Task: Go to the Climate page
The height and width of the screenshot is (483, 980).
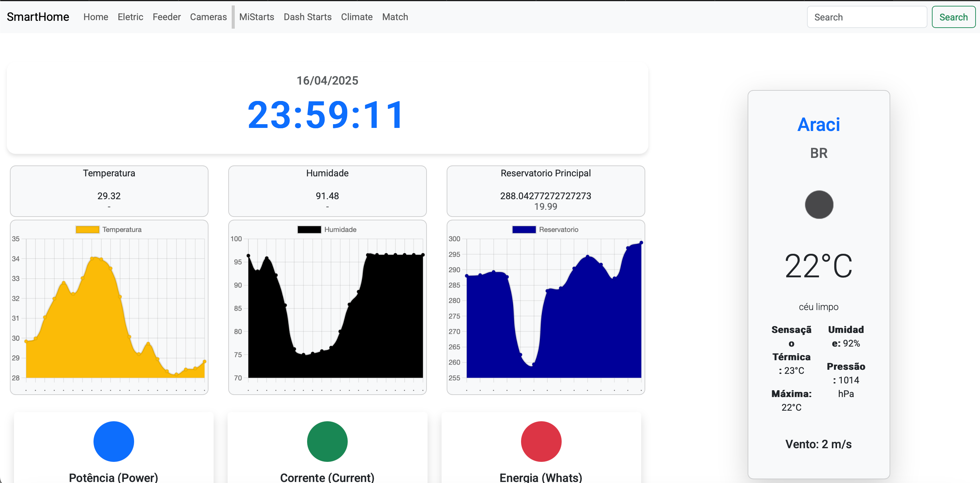Action: pyautogui.click(x=357, y=17)
